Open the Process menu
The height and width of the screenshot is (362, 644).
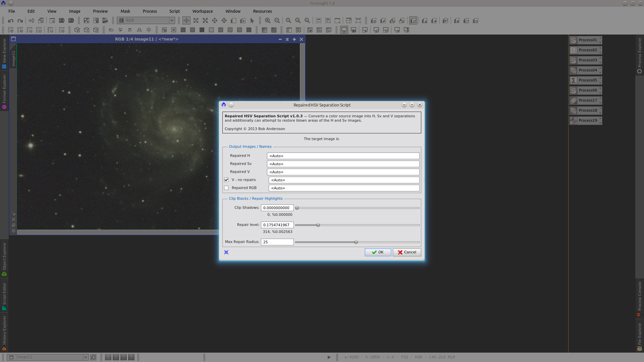pyautogui.click(x=150, y=11)
